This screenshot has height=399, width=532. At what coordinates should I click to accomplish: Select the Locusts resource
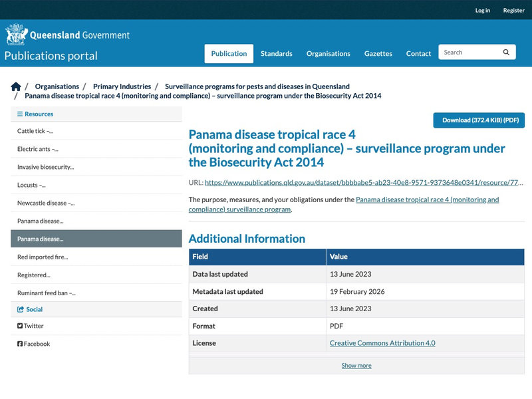click(x=96, y=185)
